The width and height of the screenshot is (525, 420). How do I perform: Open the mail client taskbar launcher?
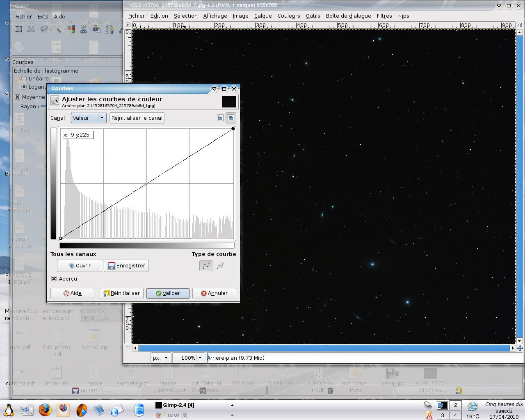click(x=117, y=410)
